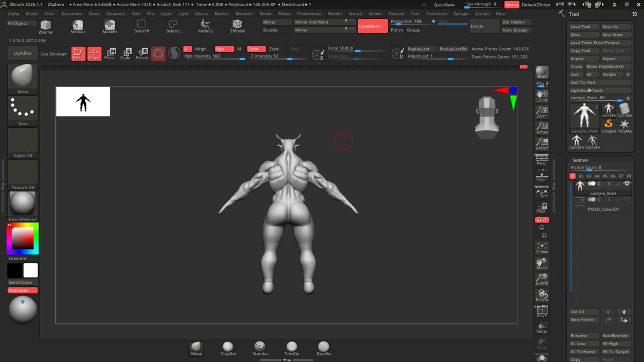Select the DamStandard brush at bottom shelf
Screen dimensions: 644x362
tap(324, 349)
